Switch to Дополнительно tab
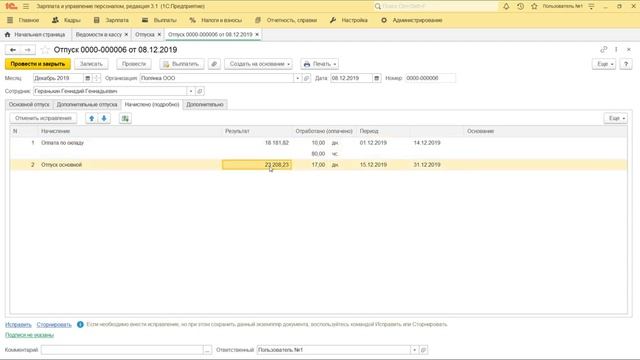640x360 pixels. pos(205,104)
